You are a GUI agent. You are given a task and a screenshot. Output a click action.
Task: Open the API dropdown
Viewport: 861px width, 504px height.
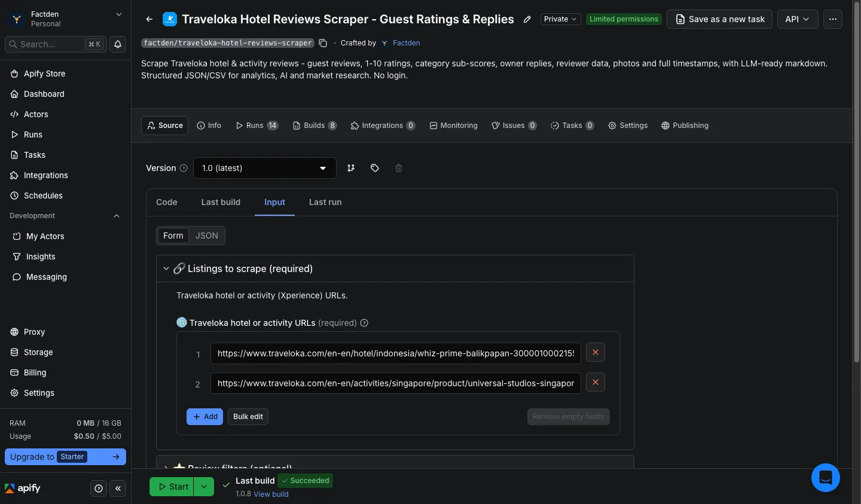797,19
